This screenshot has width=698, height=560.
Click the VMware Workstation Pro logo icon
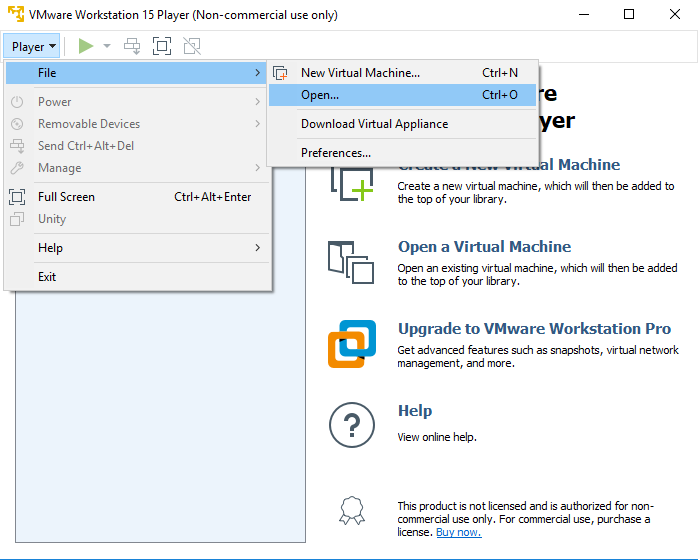click(352, 344)
